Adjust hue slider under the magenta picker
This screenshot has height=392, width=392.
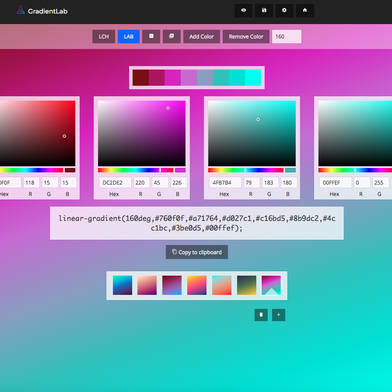pyautogui.click(x=135, y=170)
